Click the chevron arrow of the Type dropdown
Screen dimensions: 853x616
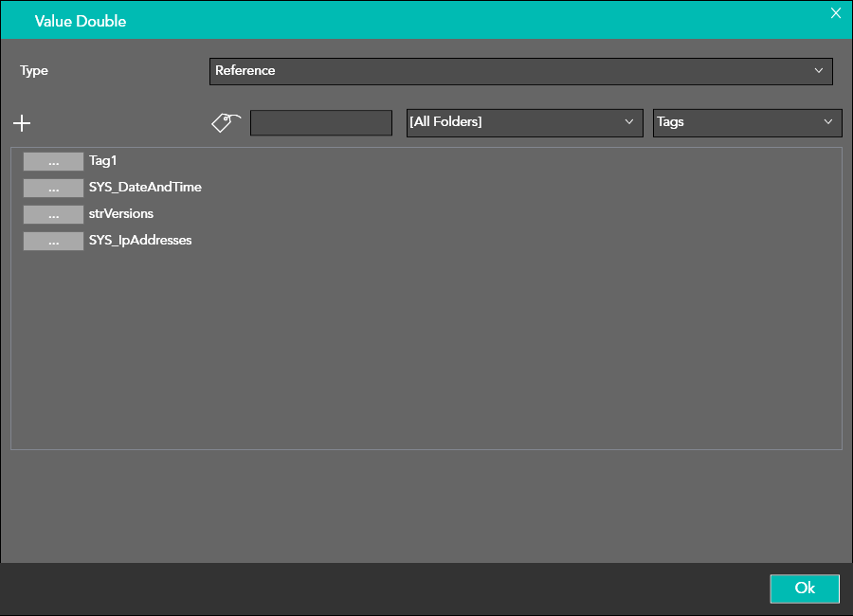pos(819,71)
